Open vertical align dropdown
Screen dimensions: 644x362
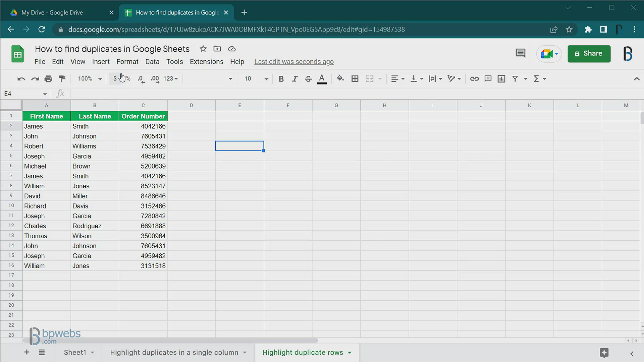[417, 79]
